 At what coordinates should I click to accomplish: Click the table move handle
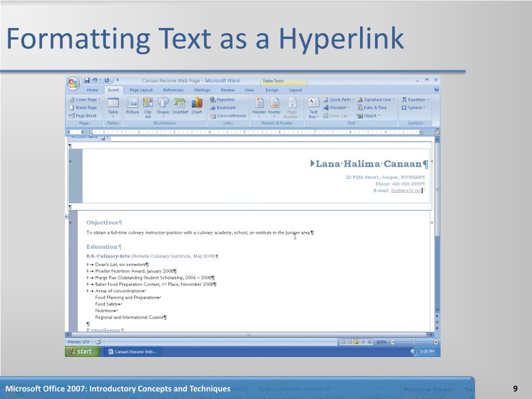click(x=66, y=217)
